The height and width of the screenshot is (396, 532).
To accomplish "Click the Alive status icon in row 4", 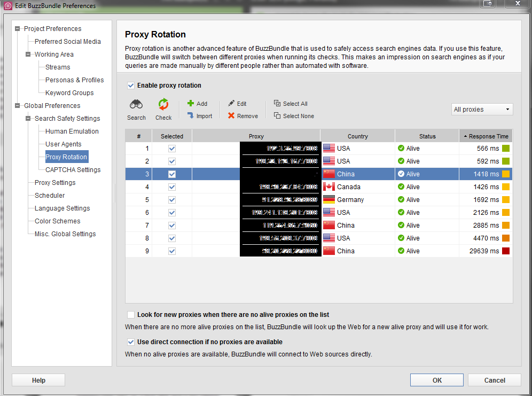I will (401, 187).
